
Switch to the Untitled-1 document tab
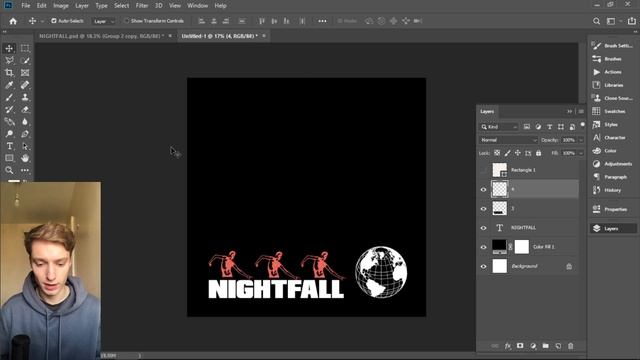[219, 36]
